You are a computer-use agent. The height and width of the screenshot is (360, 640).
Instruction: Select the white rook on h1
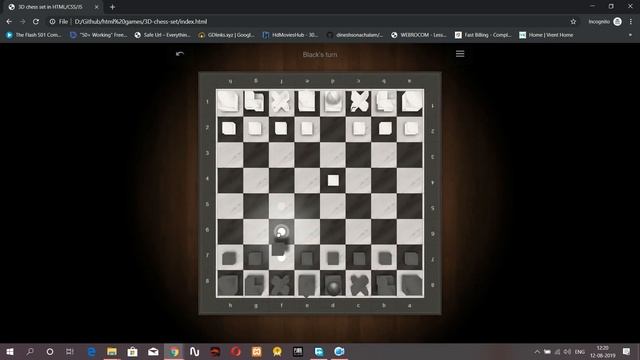[x=229, y=101]
